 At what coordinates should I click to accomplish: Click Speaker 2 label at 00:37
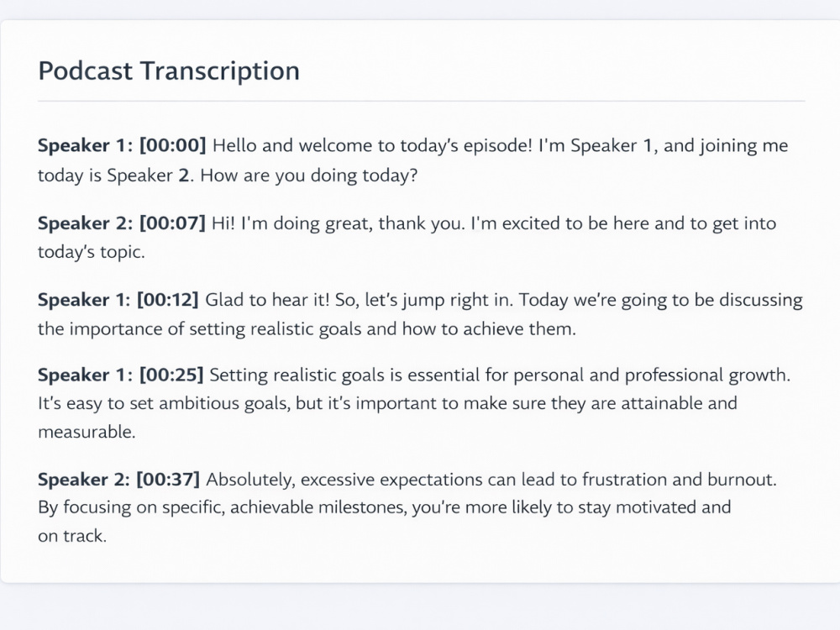[x=84, y=479]
